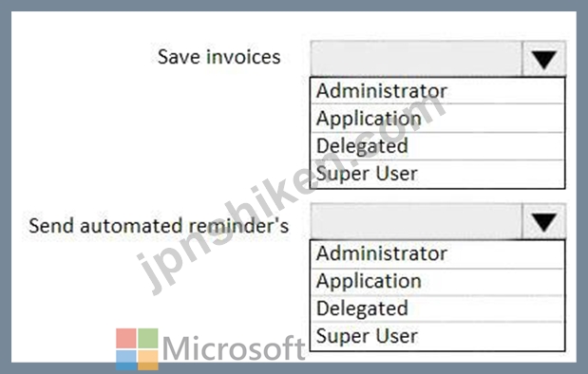Screen dimensions: 588x374
Task: Click the Save invoices label
Action: point(219,57)
